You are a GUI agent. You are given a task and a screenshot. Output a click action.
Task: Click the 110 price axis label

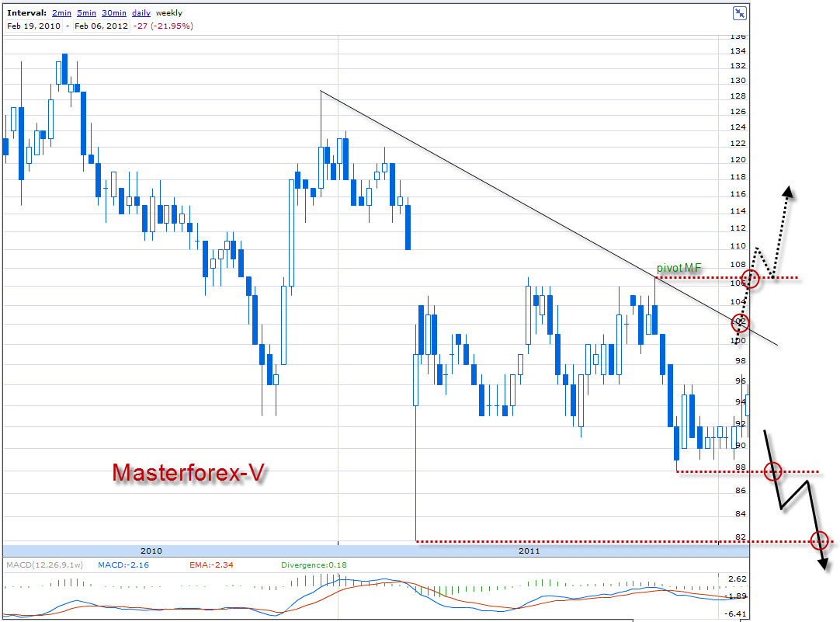pos(738,246)
